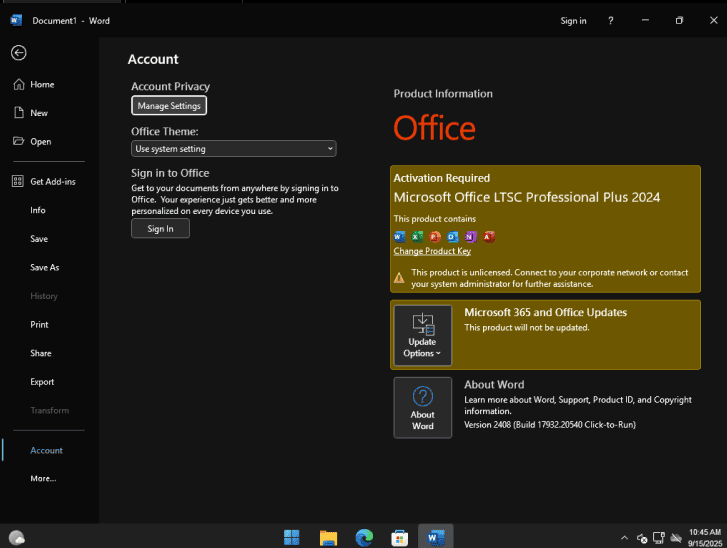
Task: Open Get Add-ins
Action: [x=53, y=182]
